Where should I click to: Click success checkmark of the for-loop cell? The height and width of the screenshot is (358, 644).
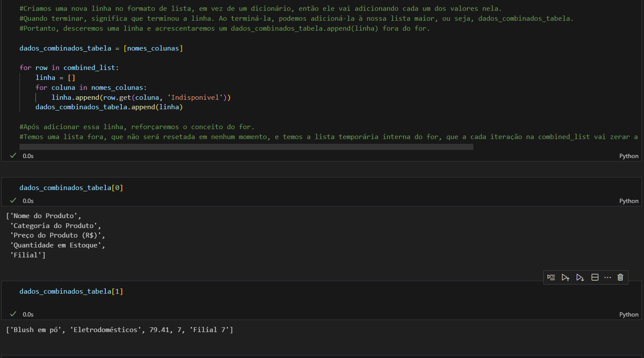coord(13,155)
